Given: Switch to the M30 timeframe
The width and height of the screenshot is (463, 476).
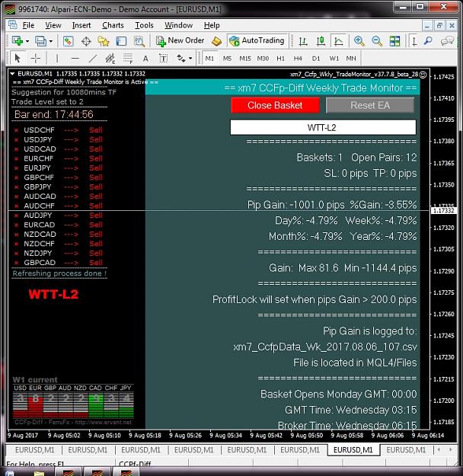Looking at the screenshot, I should point(263,59).
